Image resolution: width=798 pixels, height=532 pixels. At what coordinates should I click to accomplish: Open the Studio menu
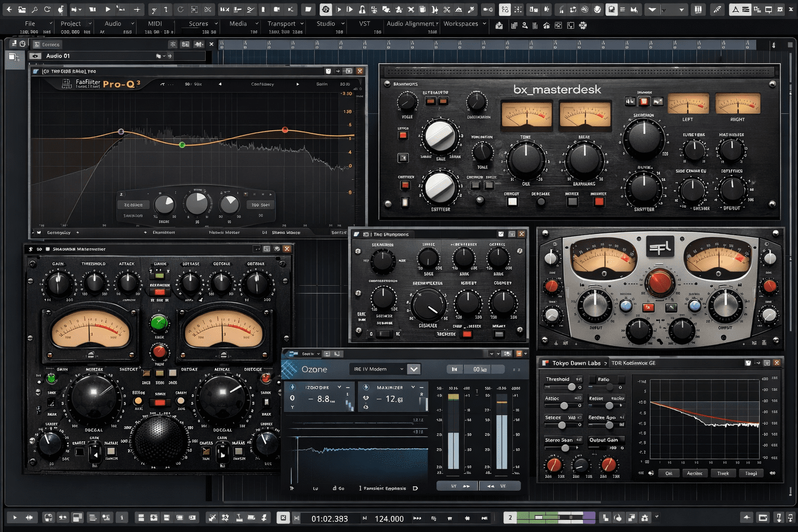tap(326, 23)
